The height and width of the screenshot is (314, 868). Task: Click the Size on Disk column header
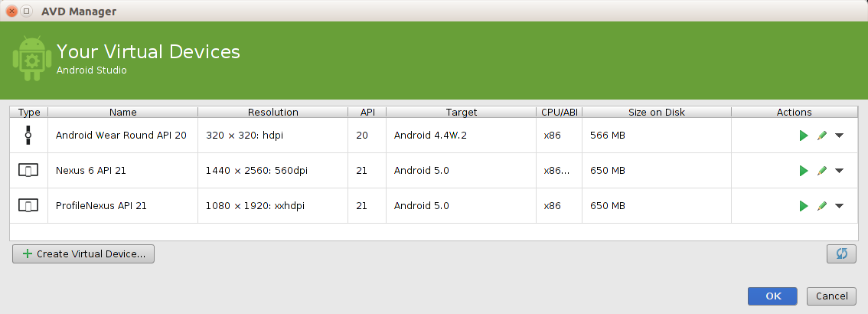coord(656,112)
